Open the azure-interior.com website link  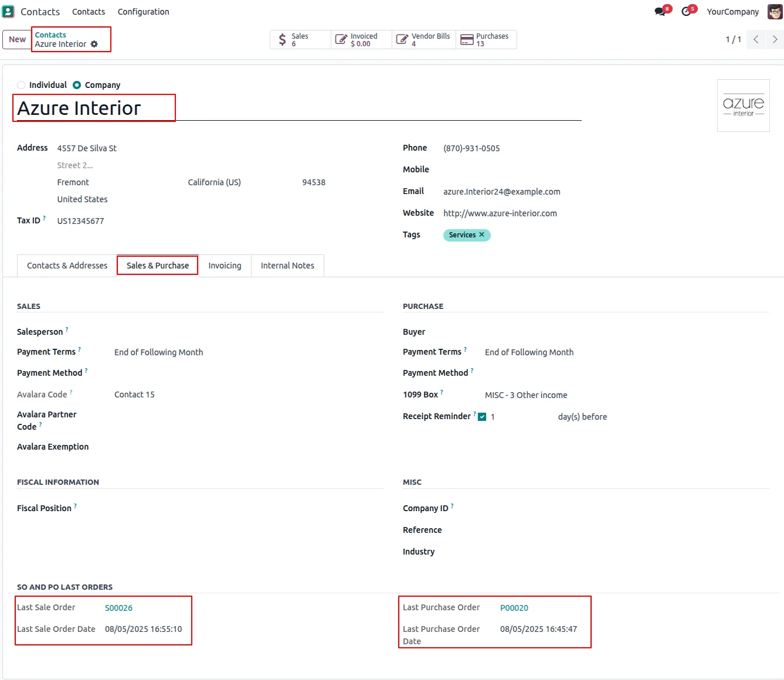coord(500,213)
